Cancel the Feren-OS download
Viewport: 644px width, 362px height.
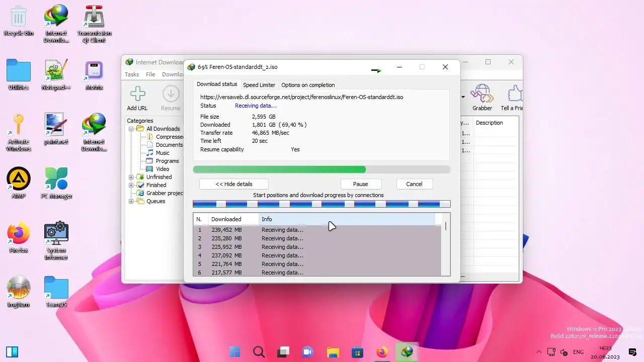pyautogui.click(x=414, y=184)
